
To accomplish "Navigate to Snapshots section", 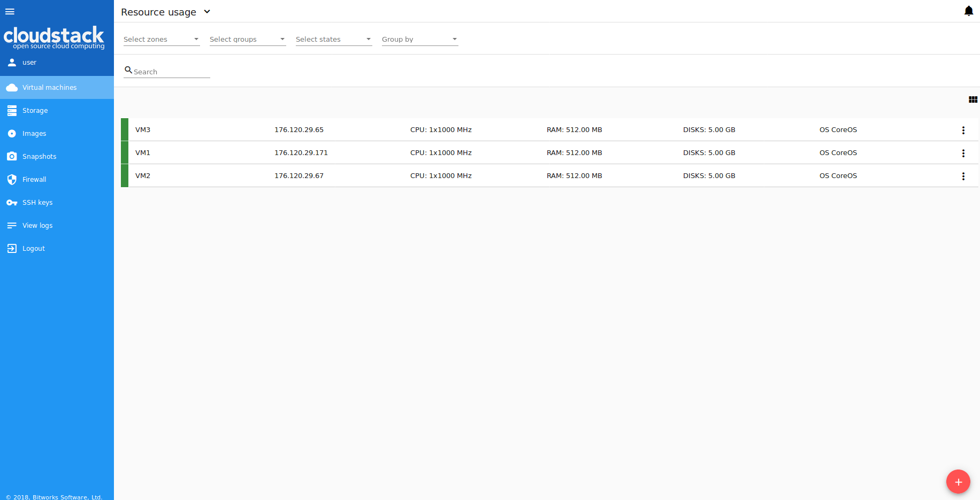I will coord(39,157).
